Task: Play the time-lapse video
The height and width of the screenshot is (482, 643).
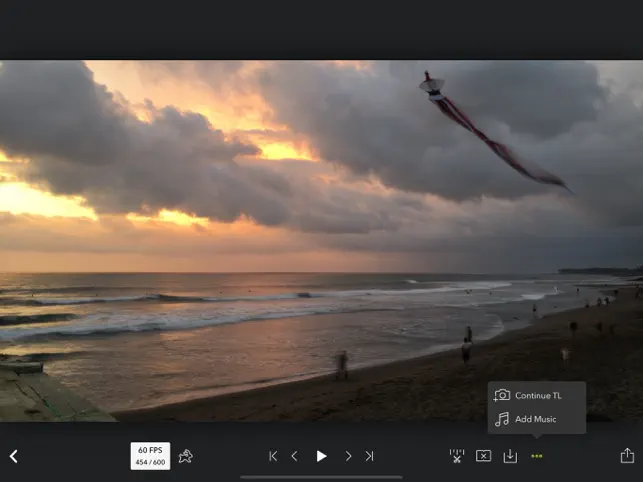Action: [x=322, y=456]
